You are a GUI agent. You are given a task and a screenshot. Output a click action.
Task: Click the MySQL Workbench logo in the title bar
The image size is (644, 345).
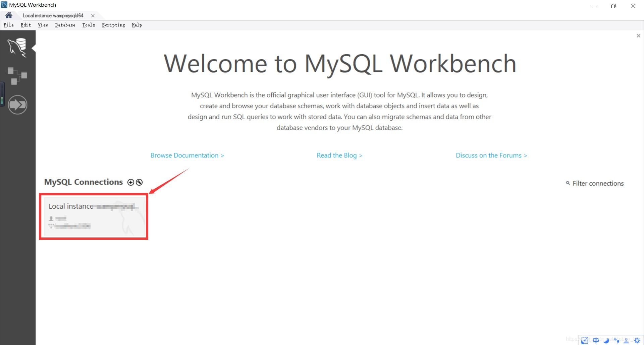coord(4,5)
